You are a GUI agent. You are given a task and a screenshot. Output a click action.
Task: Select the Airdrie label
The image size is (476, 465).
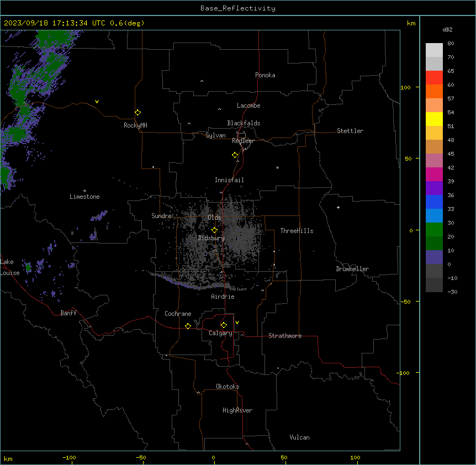223,297
